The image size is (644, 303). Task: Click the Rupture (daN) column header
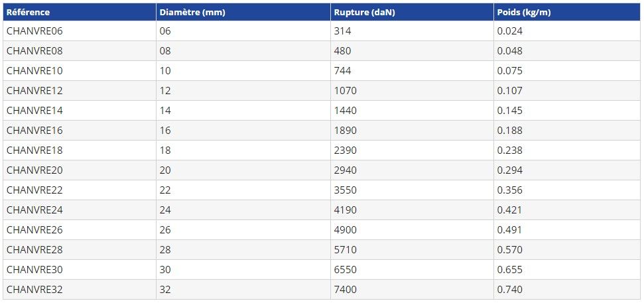(364, 12)
